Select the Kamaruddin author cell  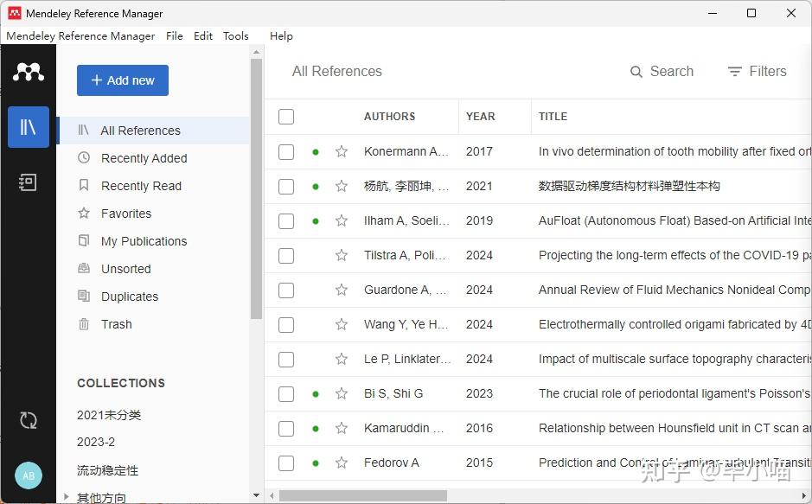tap(404, 429)
